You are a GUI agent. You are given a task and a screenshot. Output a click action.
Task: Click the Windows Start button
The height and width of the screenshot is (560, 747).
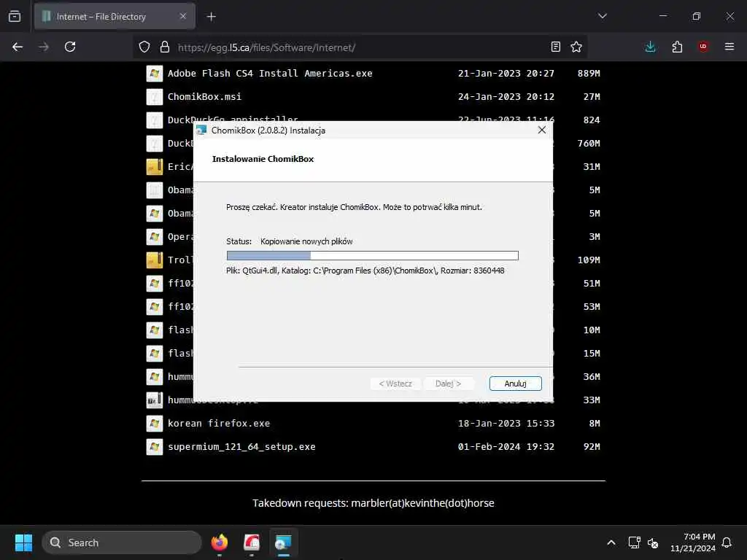(x=23, y=542)
